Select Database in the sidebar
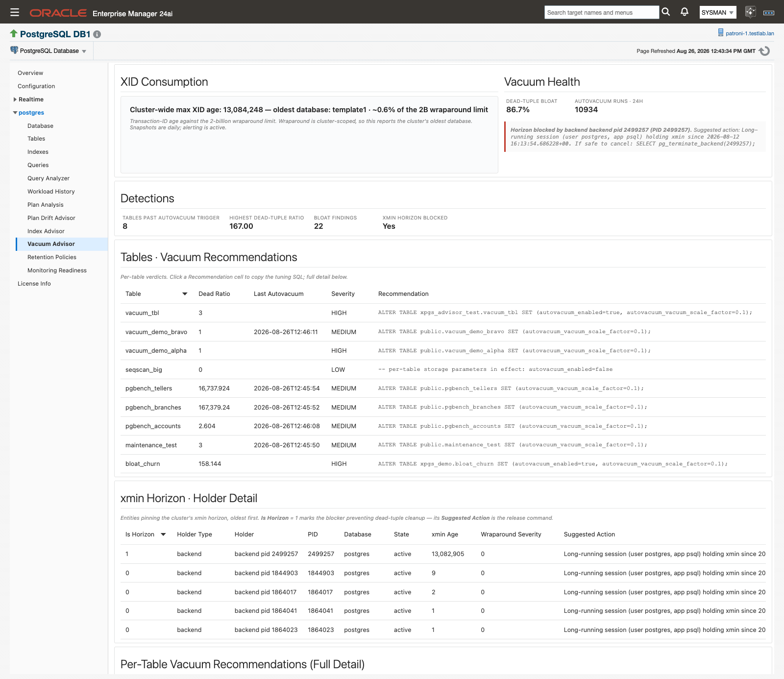Screen dimensions: 784x679 [x=40, y=126]
